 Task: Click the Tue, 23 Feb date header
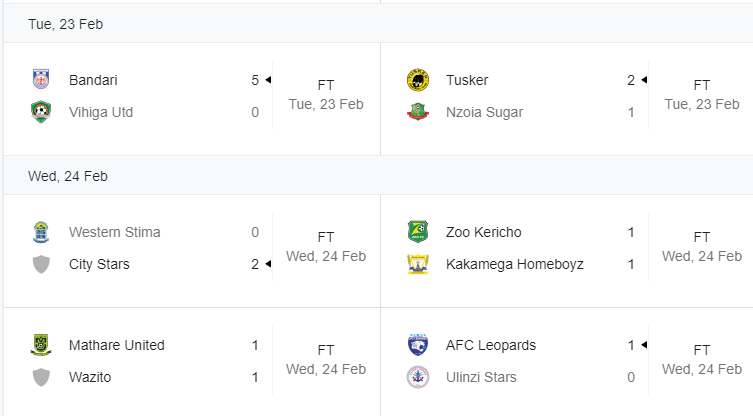click(65, 24)
